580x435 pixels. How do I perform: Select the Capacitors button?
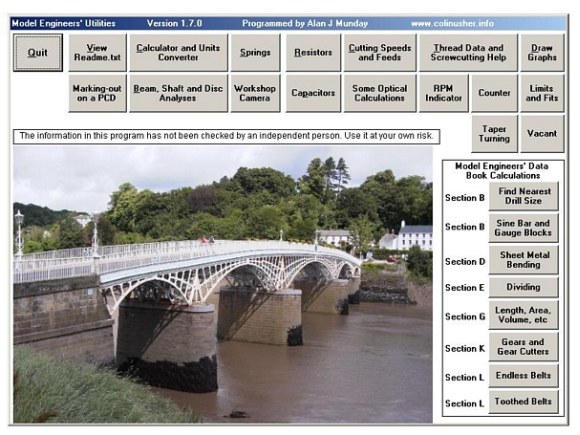313,93
